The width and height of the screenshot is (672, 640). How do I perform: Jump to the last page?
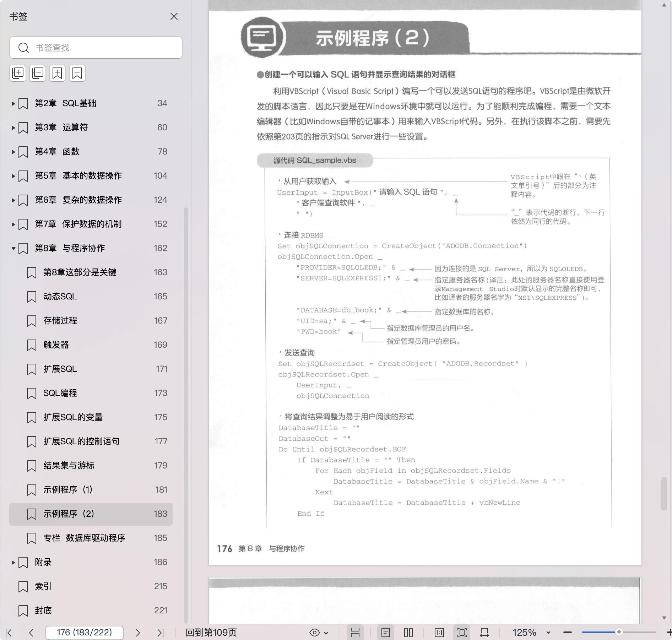[x=161, y=633]
